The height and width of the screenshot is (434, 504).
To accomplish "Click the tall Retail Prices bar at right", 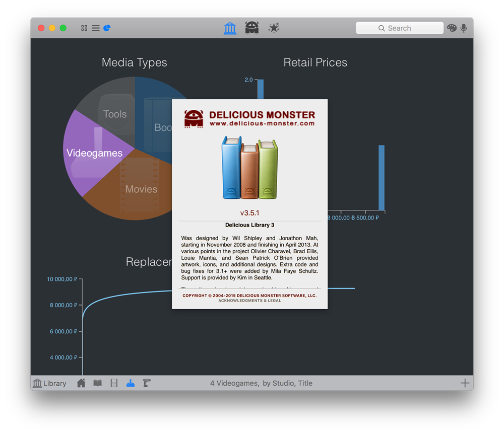I will [x=382, y=178].
